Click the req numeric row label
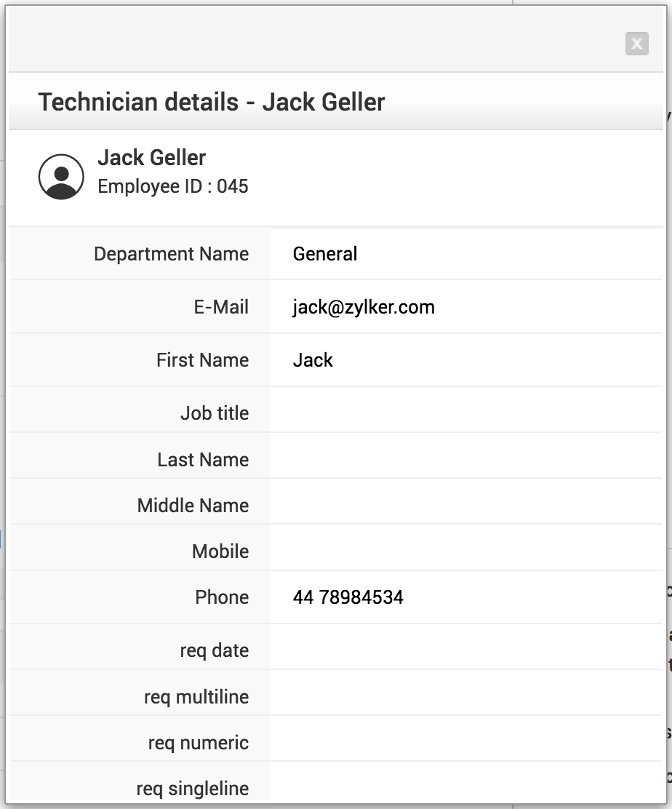The image size is (672, 809). 199,743
